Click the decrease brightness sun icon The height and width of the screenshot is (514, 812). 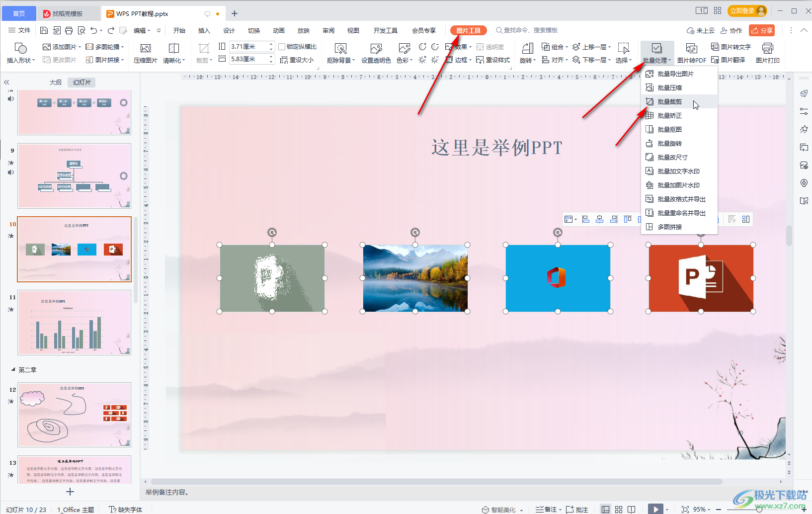[435, 60]
